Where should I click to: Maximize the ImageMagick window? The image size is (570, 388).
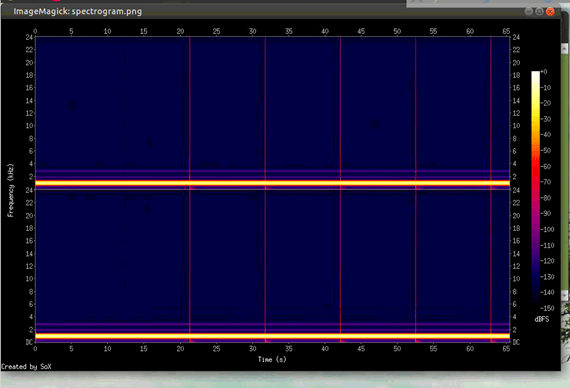[539, 12]
